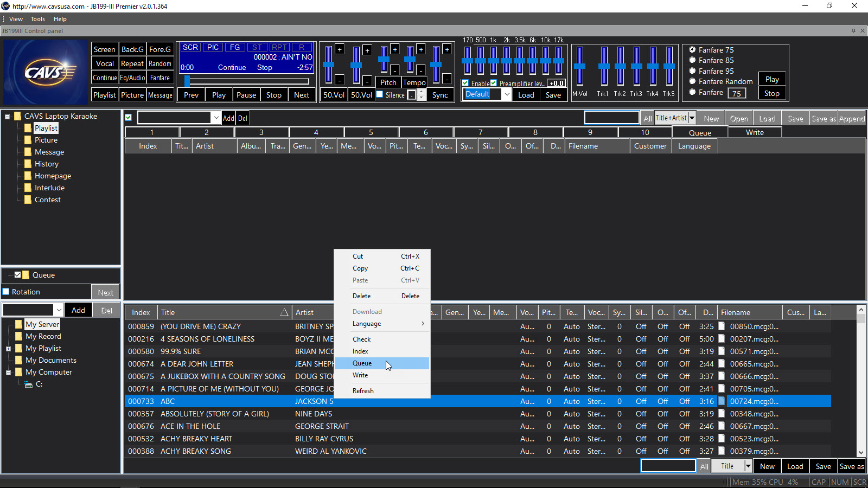This screenshot has height=488, width=868.
Task: Switch to the Write tab
Action: click(x=755, y=132)
